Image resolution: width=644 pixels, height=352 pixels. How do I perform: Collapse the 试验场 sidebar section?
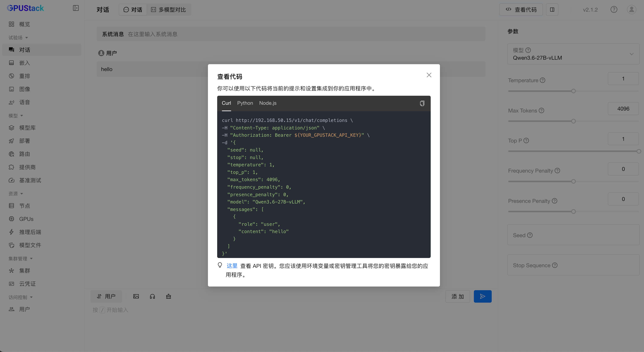point(18,38)
